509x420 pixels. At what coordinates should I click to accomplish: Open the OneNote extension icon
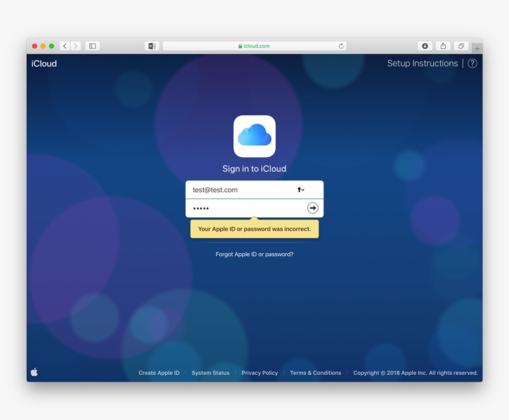click(151, 46)
